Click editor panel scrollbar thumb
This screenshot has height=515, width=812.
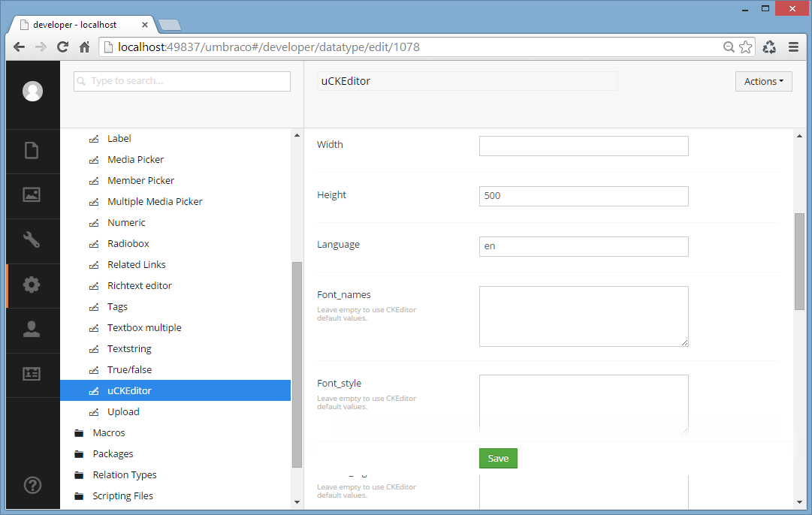click(x=799, y=261)
